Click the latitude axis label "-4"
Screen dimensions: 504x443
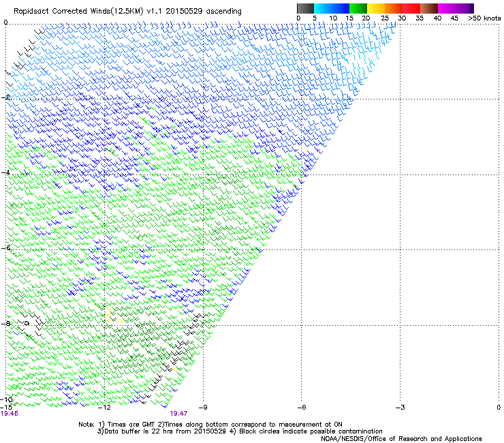[5, 172]
